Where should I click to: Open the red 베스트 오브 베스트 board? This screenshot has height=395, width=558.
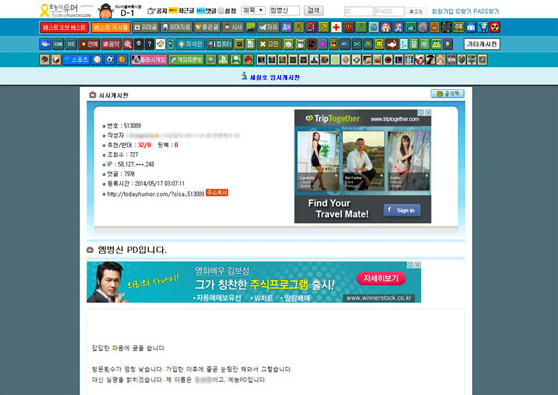tap(64, 27)
